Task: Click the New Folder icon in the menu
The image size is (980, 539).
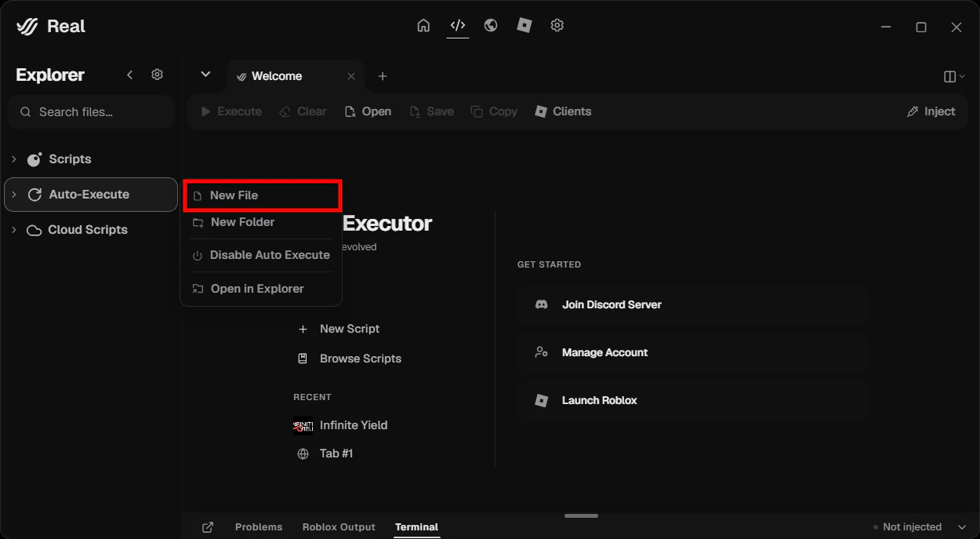Action: point(198,223)
